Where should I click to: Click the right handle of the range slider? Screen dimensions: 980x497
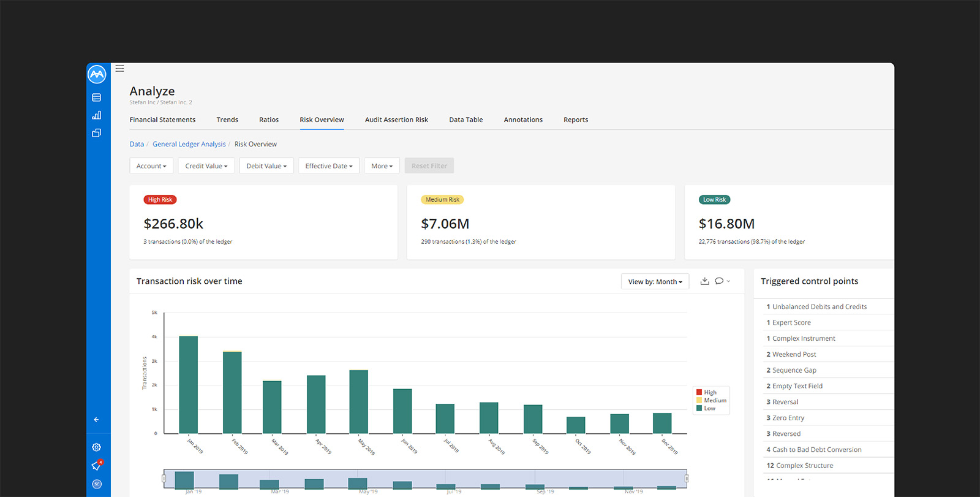[687, 479]
